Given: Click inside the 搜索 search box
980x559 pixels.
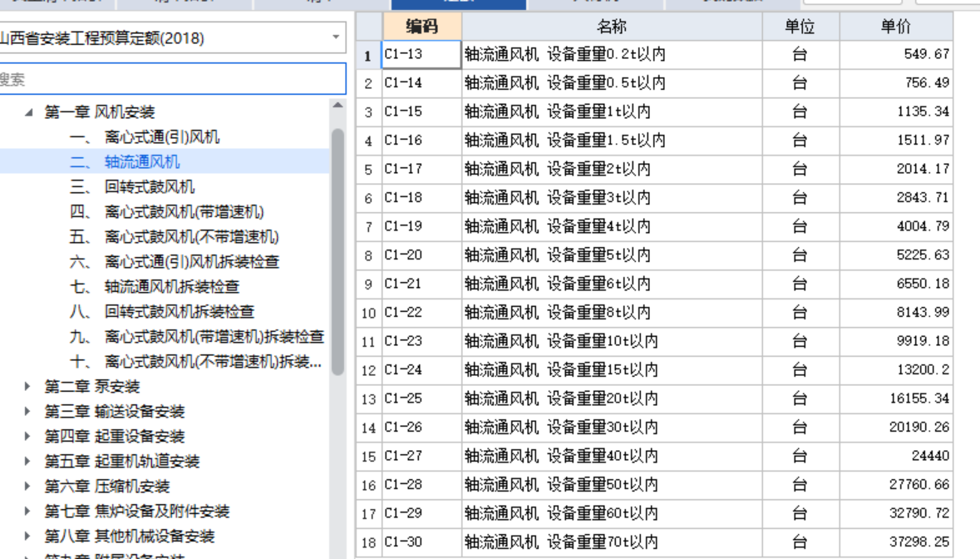Looking at the screenshot, I should click(166, 78).
